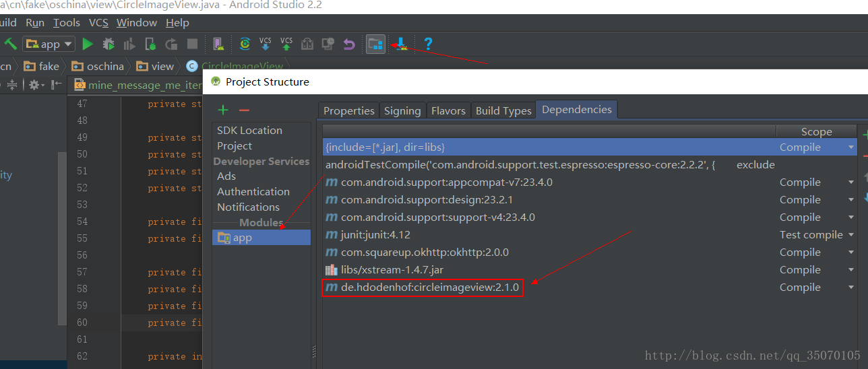The width and height of the screenshot is (868, 369).
Task: Open the SDK Manager toolbar icon
Action: point(402,44)
